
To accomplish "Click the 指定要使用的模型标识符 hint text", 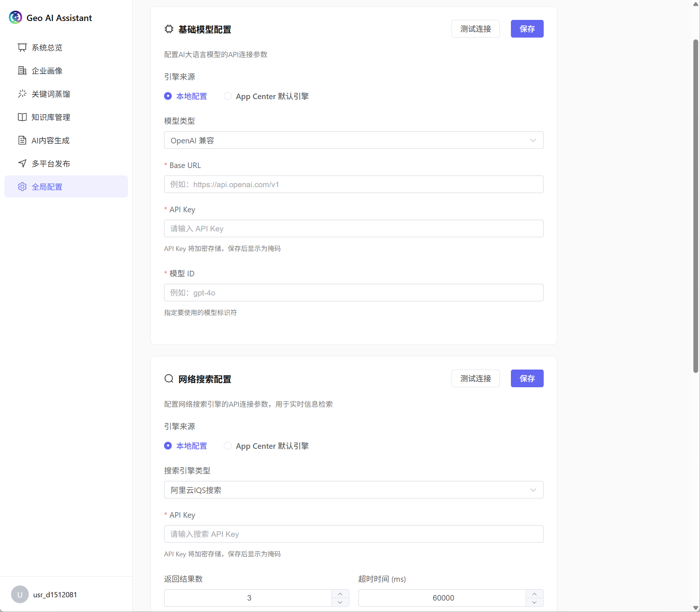I will coord(201,312).
